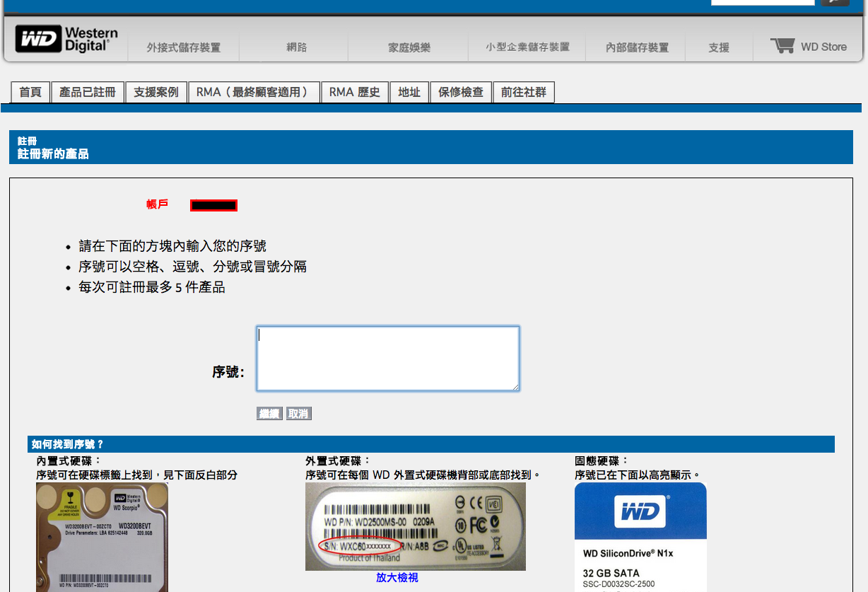Viewport: 868px width, 592px height.
Task: Switch to 保修檢查 tab
Action: (461, 92)
